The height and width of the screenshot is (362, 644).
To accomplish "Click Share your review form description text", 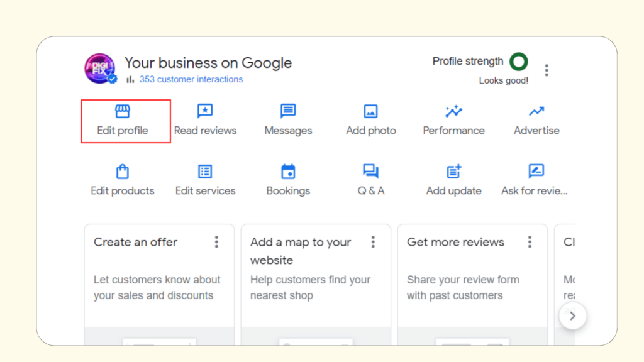I will (463, 287).
